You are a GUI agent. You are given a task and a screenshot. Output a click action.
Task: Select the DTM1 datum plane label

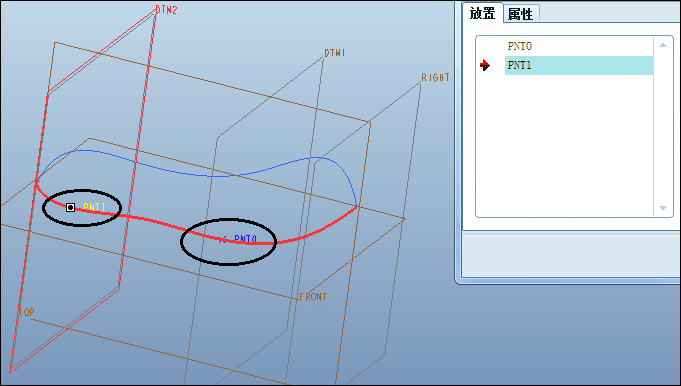pos(335,53)
